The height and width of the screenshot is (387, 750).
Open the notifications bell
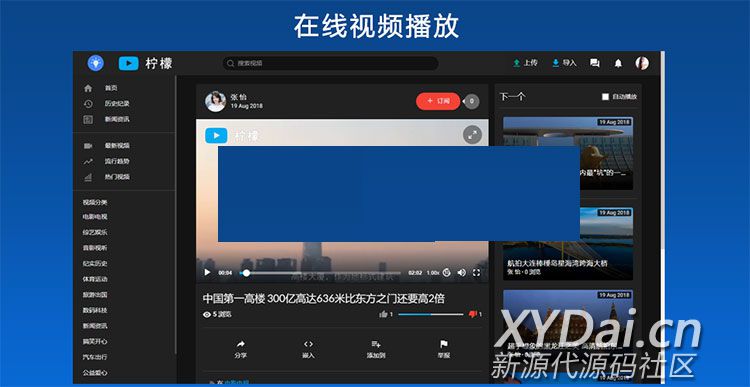(618, 63)
